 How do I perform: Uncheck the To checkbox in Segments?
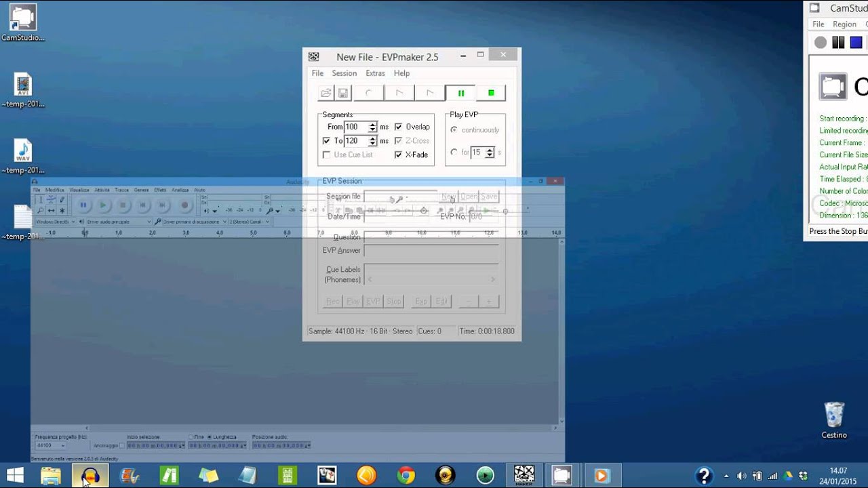[x=327, y=141]
